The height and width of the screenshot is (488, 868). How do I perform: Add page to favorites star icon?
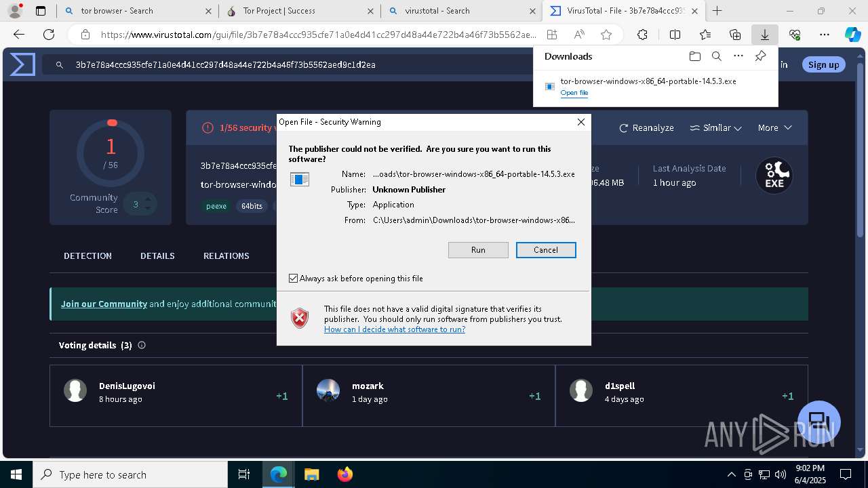point(606,35)
